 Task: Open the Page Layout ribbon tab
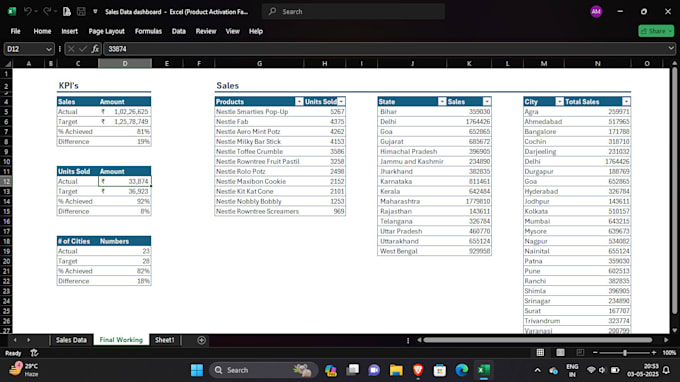point(106,31)
